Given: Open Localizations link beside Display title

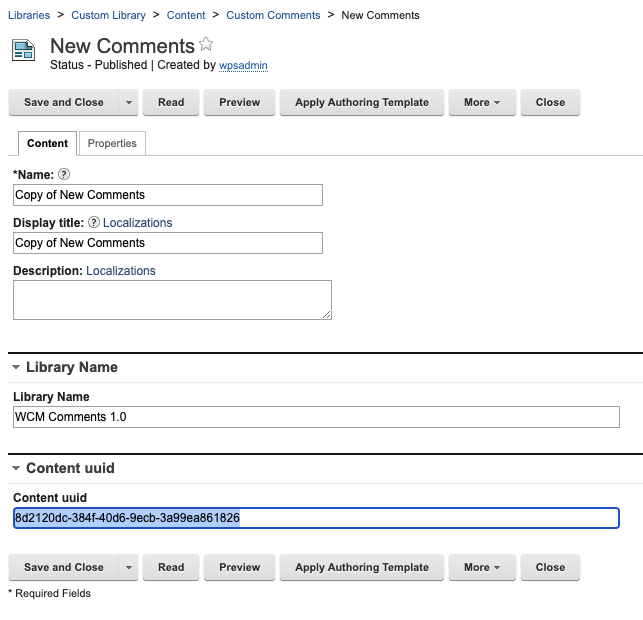Looking at the screenshot, I should click(x=137, y=223).
